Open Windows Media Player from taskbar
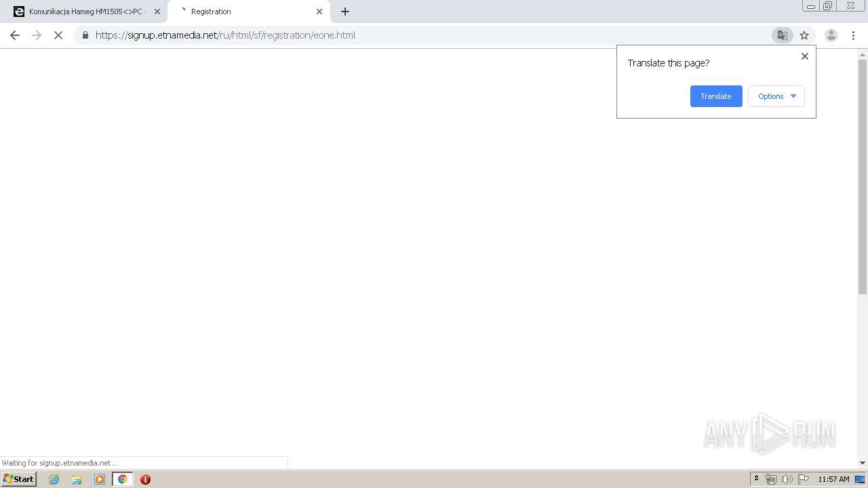Screen dimensions: 868x488 pos(100,479)
